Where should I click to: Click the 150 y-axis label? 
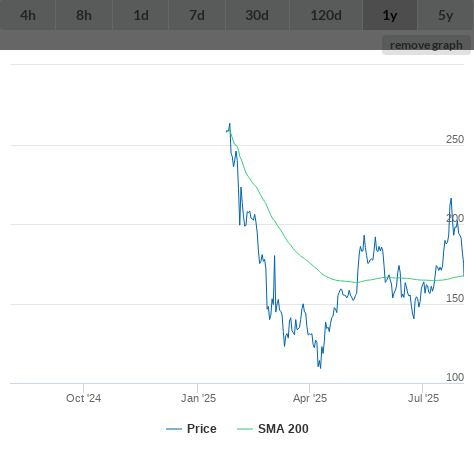(455, 298)
